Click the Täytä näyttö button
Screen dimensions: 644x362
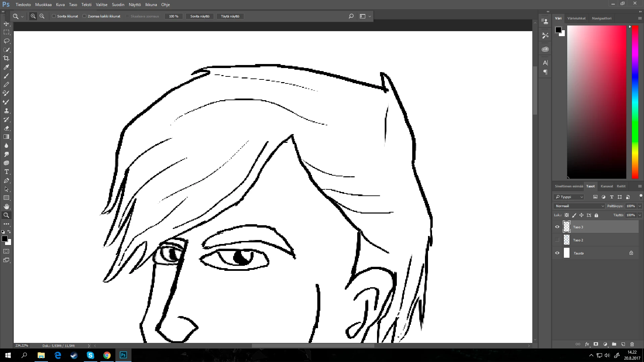pyautogui.click(x=230, y=16)
